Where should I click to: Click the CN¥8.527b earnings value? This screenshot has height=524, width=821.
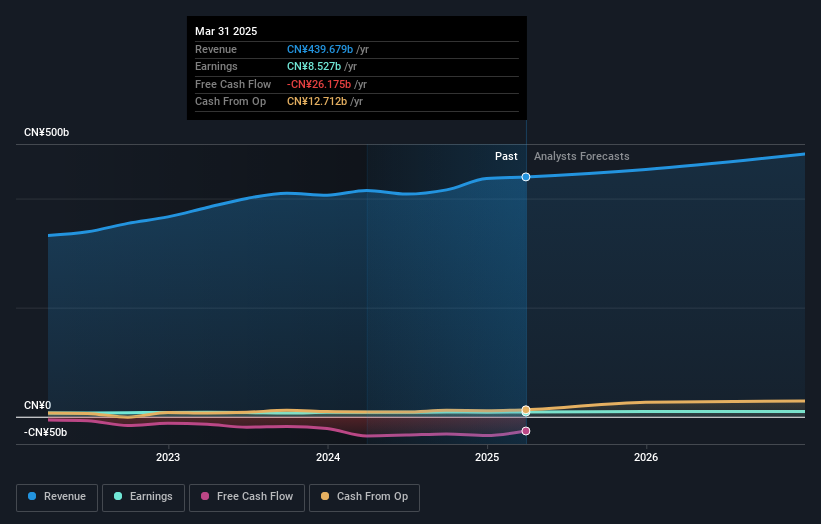(314, 66)
